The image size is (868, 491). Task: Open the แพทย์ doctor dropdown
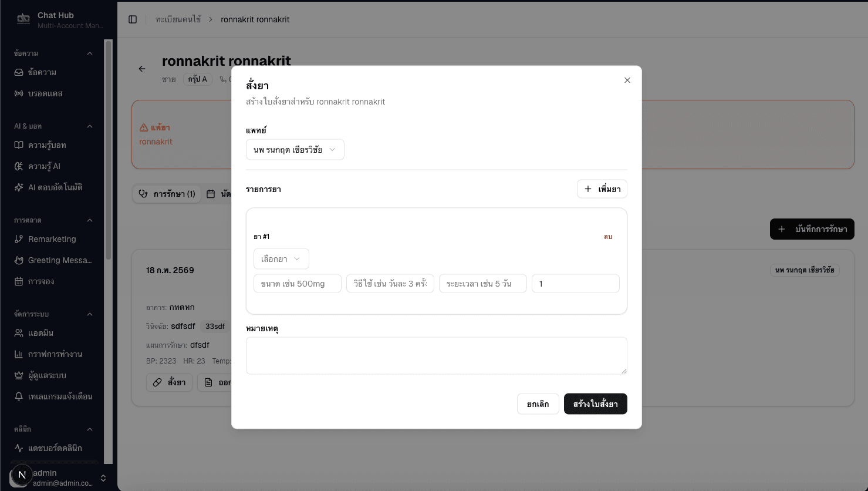pyautogui.click(x=295, y=150)
